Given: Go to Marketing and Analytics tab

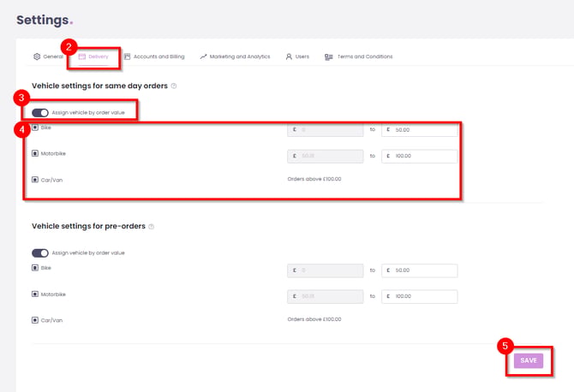Looking at the screenshot, I should pyautogui.click(x=235, y=56).
